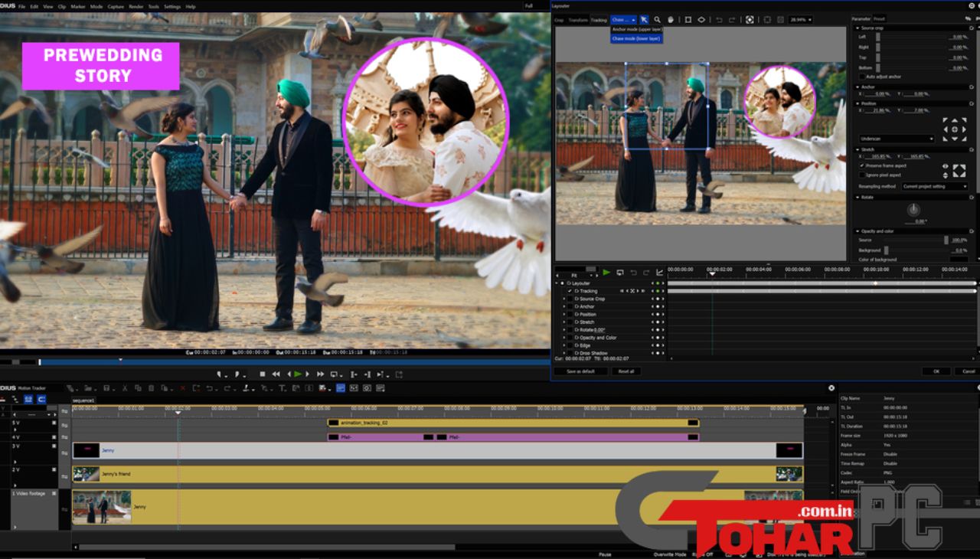The height and width of the screenshot is (559, 980).
Task: Switch to the Transform tab in Layouter
Action: coord(578,20)
